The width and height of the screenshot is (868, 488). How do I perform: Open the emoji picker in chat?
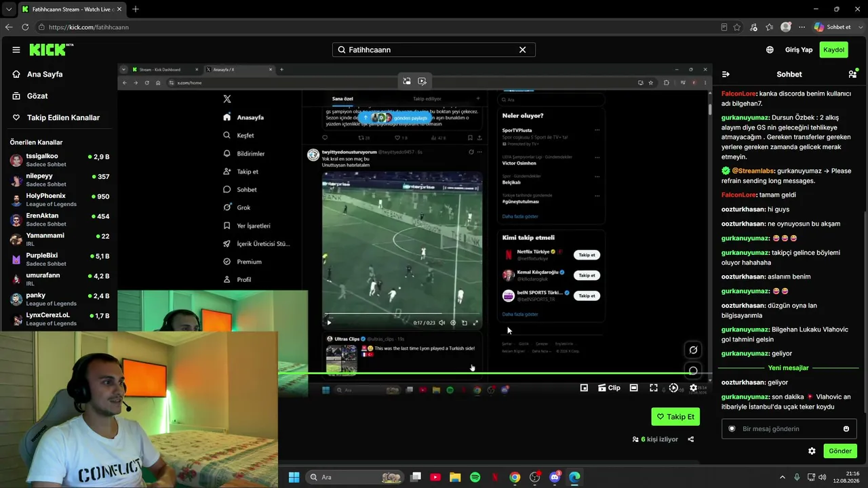click(846, 428)
